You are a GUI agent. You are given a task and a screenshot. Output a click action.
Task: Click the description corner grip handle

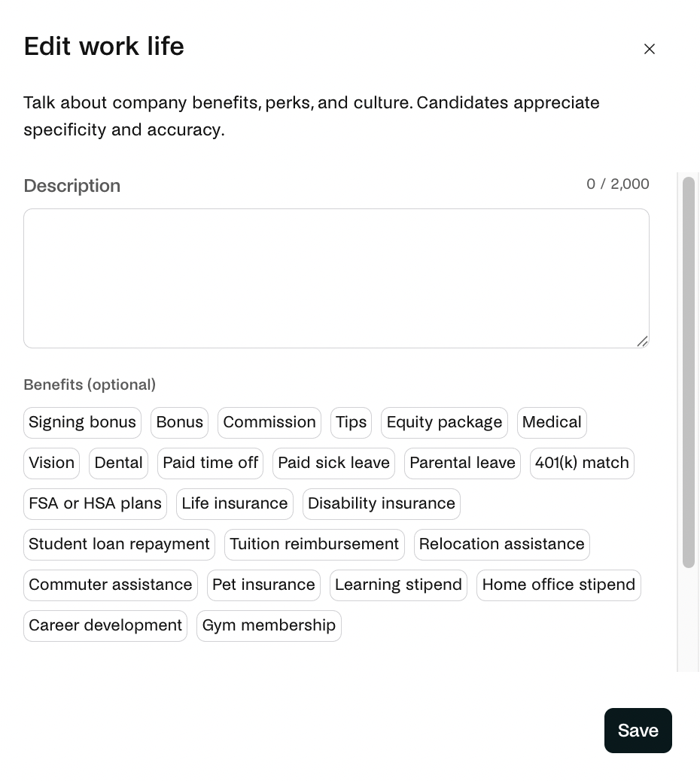[x=642, y=341]
